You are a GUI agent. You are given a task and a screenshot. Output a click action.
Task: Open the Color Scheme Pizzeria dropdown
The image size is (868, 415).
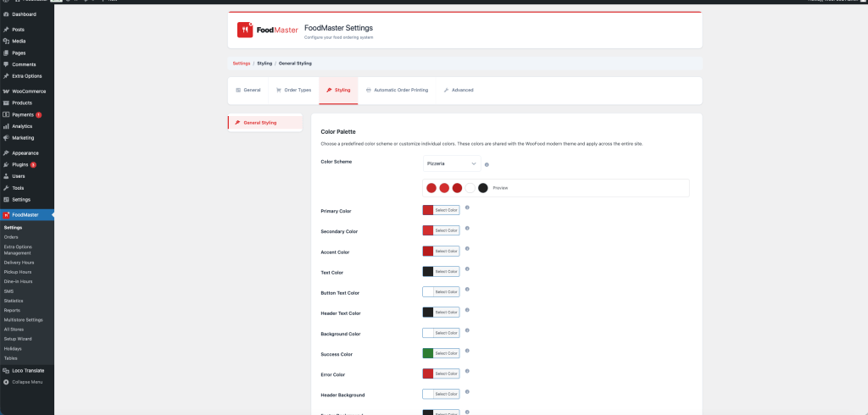(452, 163)
